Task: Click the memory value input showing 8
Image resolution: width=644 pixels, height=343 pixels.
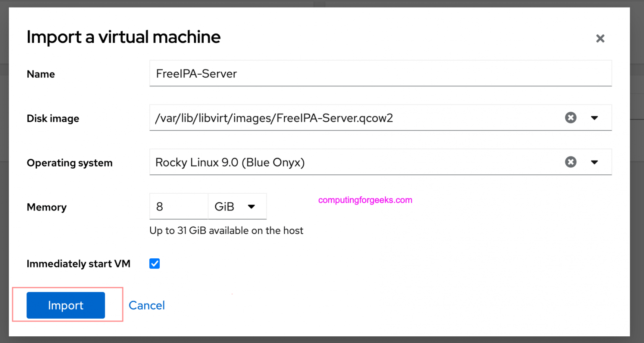Action: coord(179,206)
